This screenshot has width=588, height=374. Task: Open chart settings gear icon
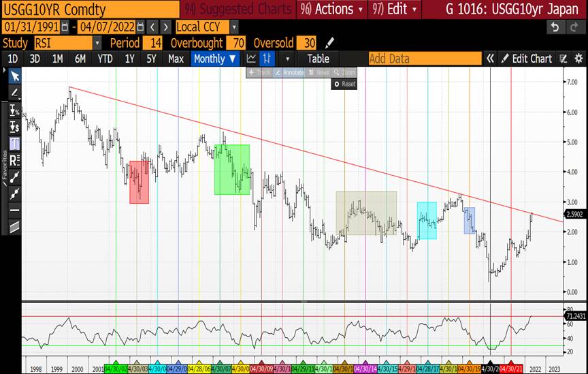click(578, 59)
